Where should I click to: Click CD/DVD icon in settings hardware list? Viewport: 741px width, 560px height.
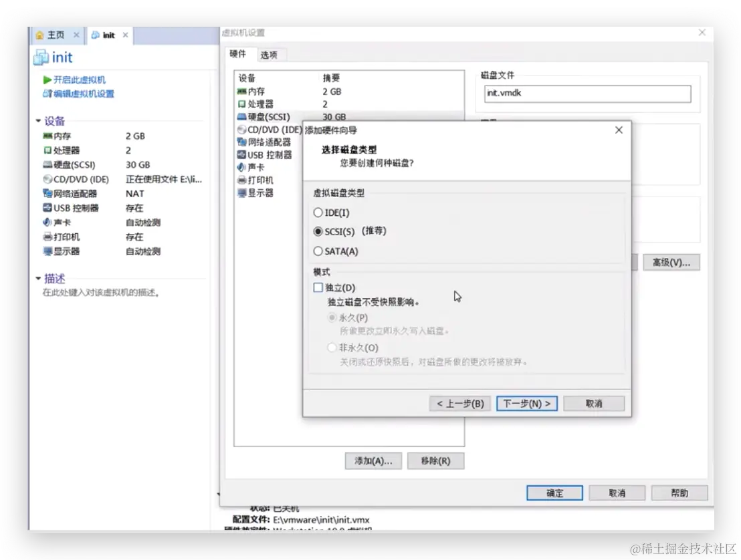pyautogui.click(x=242, y=130)
